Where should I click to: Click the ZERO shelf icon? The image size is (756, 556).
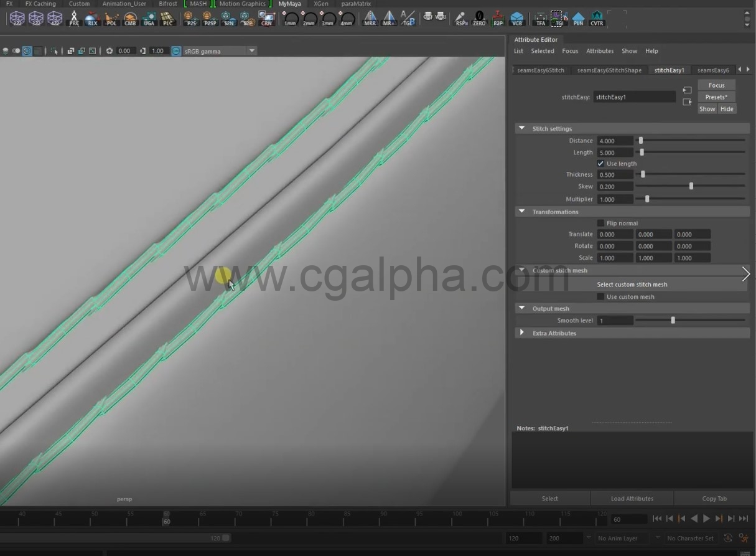click(479, 19)
